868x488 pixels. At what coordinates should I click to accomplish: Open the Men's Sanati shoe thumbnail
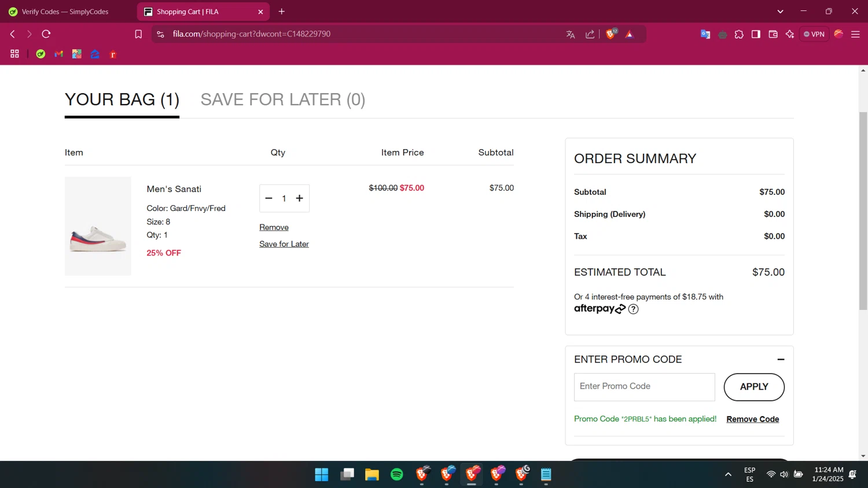(98, 226)
